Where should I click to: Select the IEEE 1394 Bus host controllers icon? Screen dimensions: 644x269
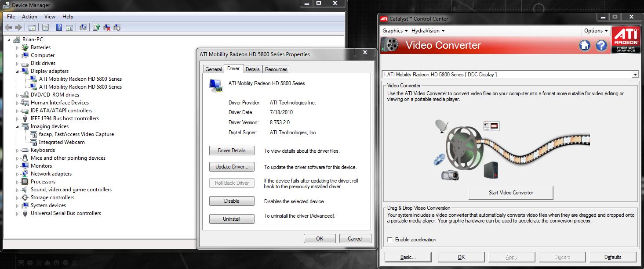tap(25, 118)
